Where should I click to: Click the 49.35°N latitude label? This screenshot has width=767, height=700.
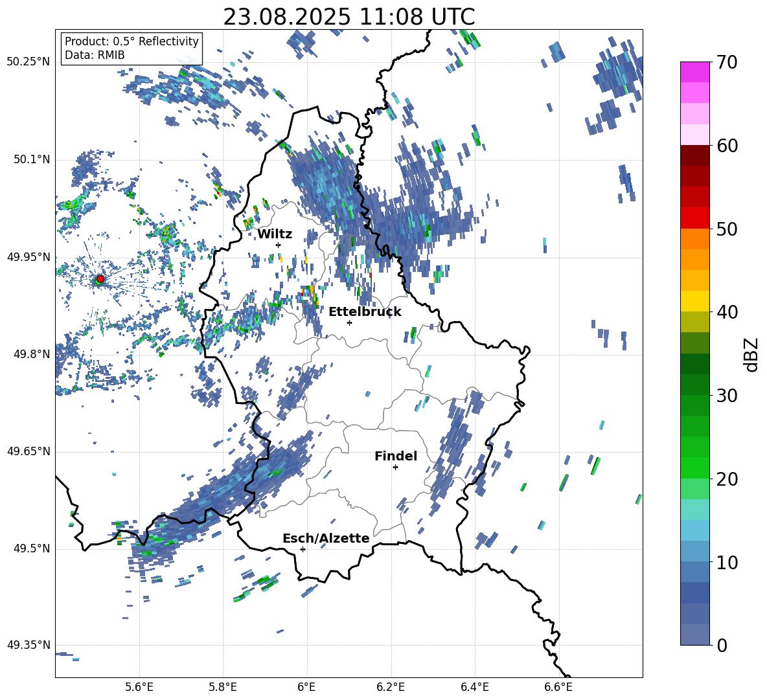pyautogui.click(x=29, y=645)
